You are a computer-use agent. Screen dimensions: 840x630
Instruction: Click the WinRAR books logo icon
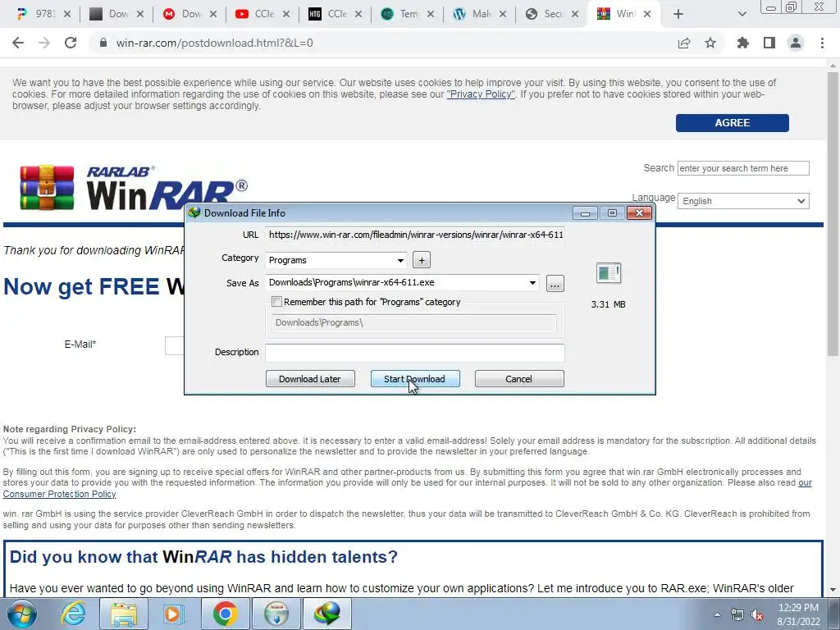click(47, 187)
